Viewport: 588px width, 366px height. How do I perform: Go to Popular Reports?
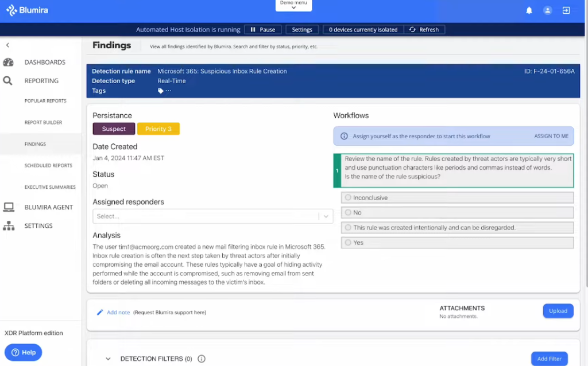pos(45,101)
